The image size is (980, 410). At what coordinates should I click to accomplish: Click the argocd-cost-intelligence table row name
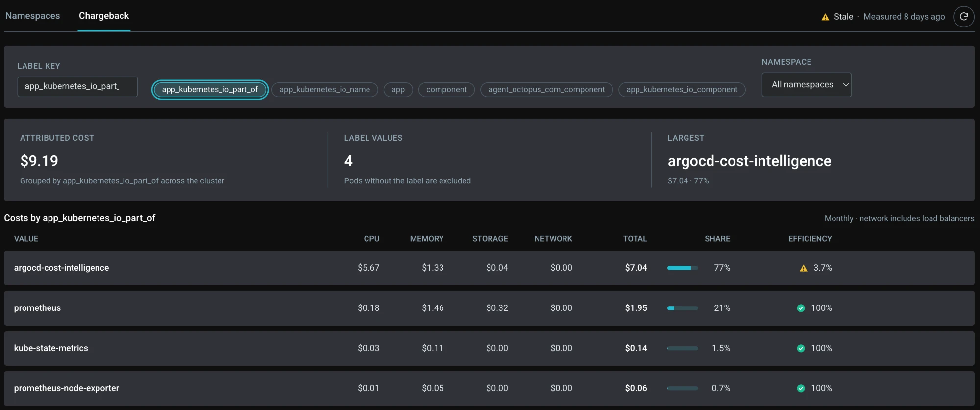(61, 268)
